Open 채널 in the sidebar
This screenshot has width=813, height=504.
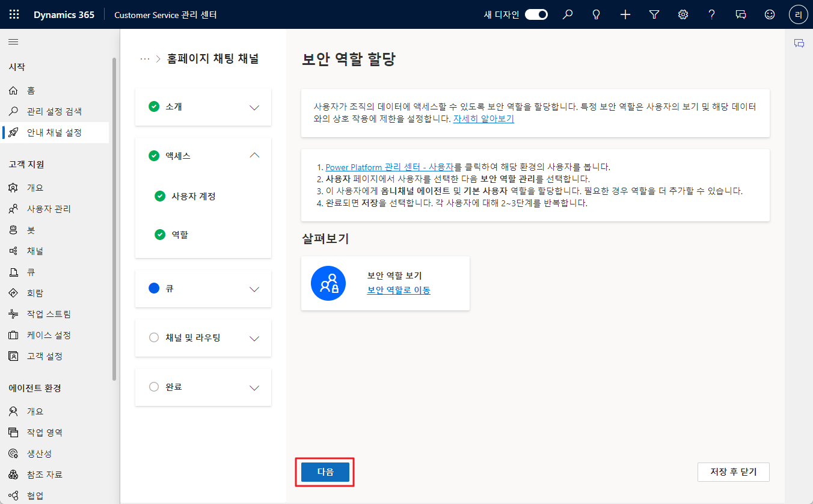[x=55, y=251]
